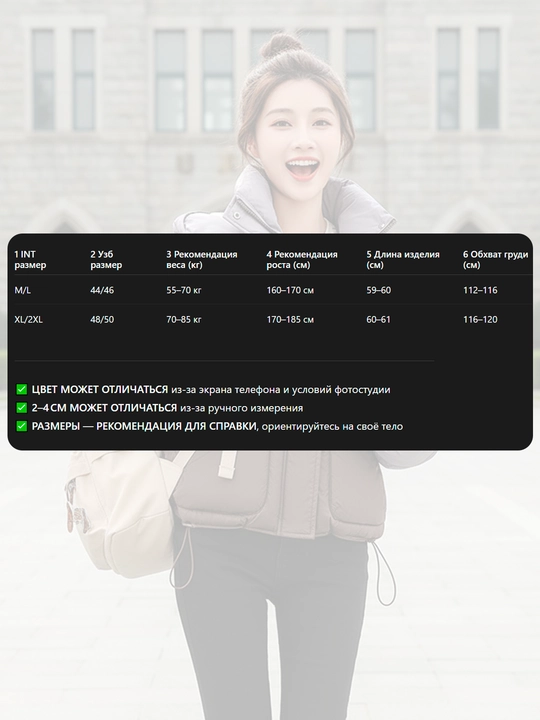
Task: Click the '1 INT размер' column header
Action: point(30,259)
